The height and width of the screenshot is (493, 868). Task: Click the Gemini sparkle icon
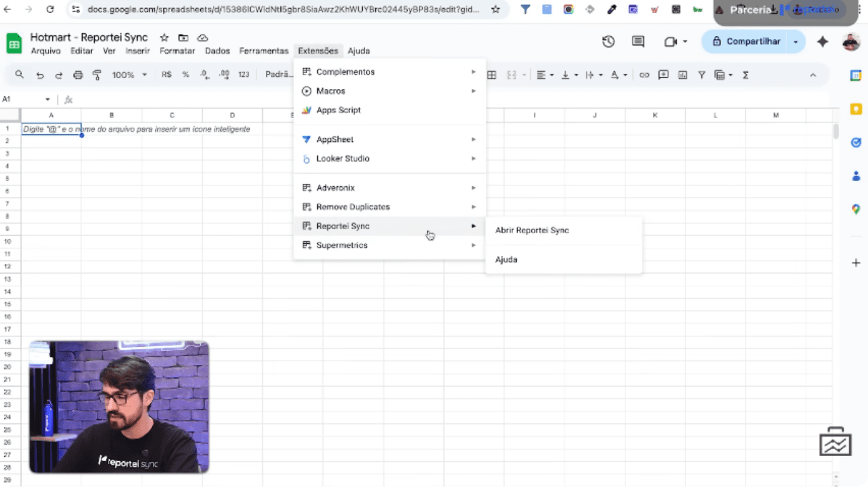[x=822, y=42]
